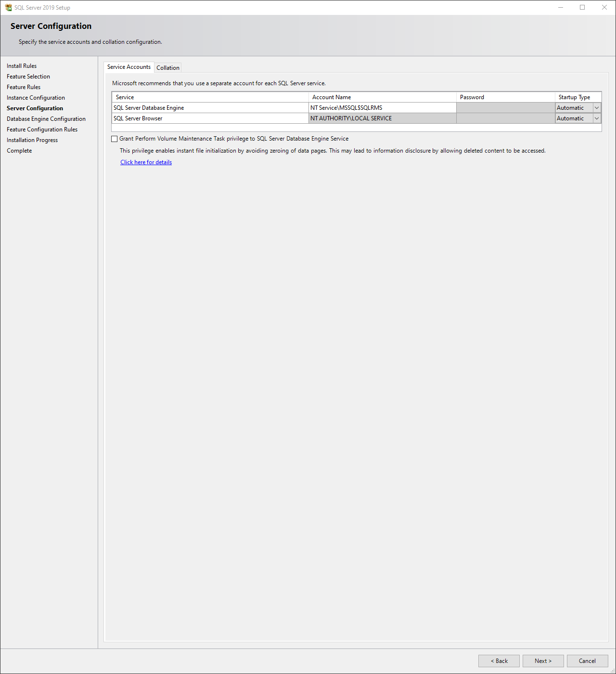The height and width of the screenshot is (674, 616).
Task: Select the Feature Configuration Rules step
Action: click(x=42, y=130)
